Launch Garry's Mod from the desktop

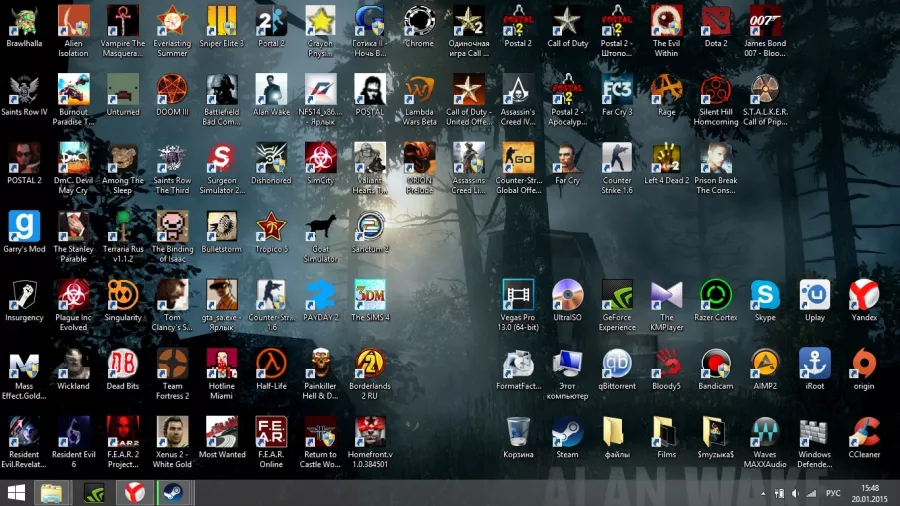pos(24,227)
